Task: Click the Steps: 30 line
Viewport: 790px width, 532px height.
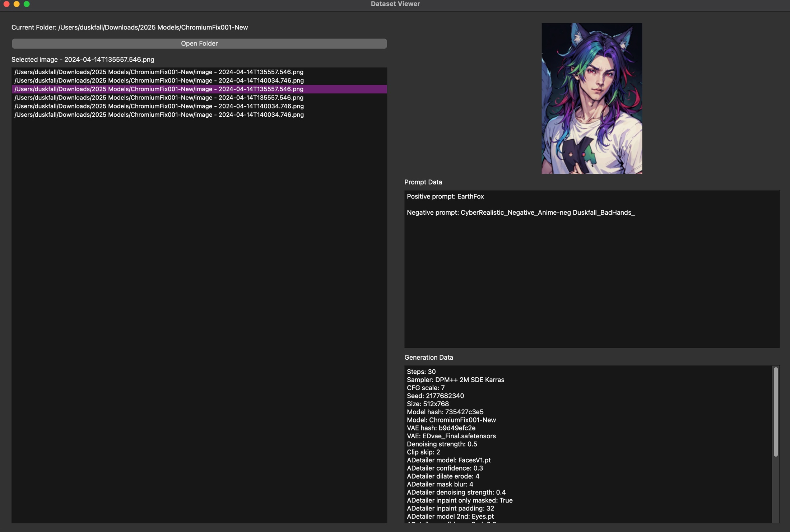Action: (421, 372)
